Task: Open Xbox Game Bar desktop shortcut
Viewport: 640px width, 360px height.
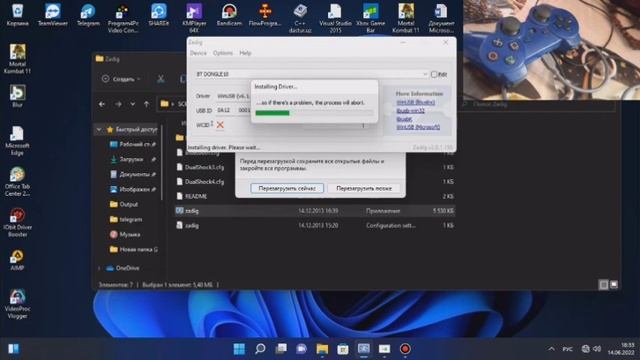Action: tap(371, 18)
